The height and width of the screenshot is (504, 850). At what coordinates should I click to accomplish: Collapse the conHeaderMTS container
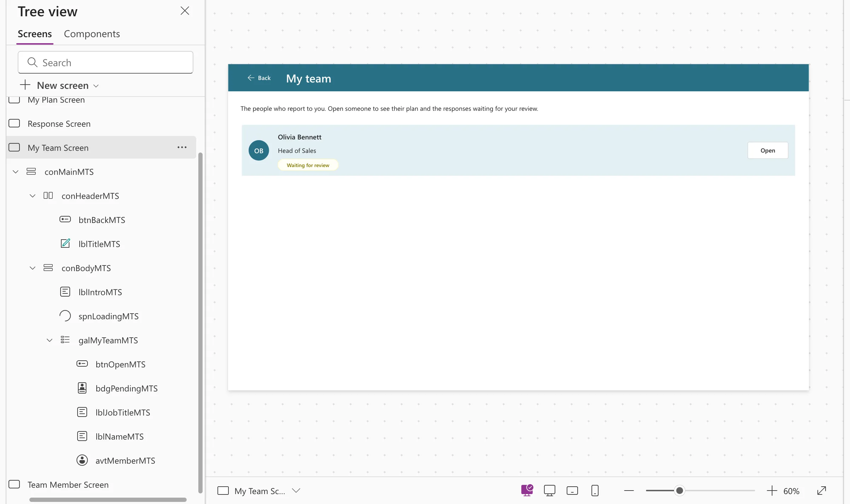pyautogui.click(x=33, y=196)
